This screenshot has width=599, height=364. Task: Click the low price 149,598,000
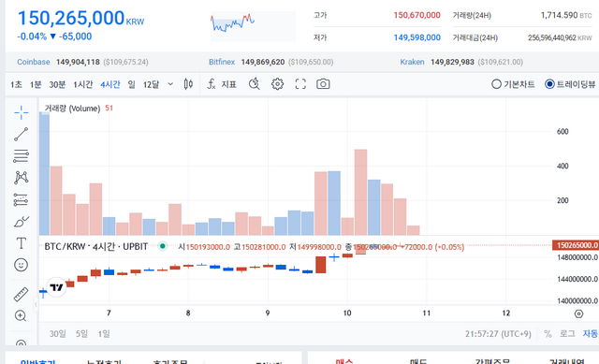416,37
